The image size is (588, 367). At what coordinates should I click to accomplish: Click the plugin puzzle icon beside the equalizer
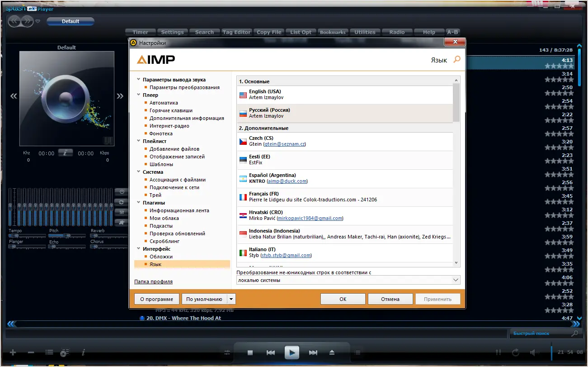[x=122, y=222]
